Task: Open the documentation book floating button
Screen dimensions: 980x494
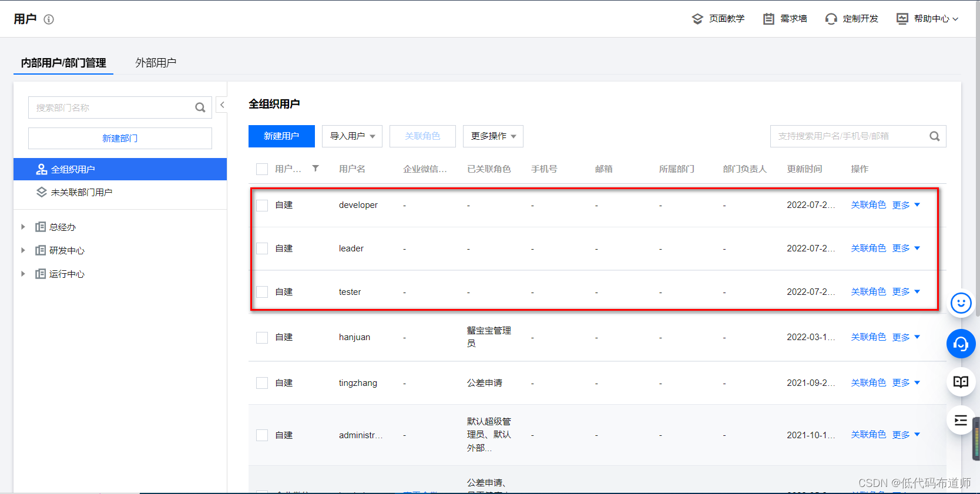Action: tap(961, 382)
